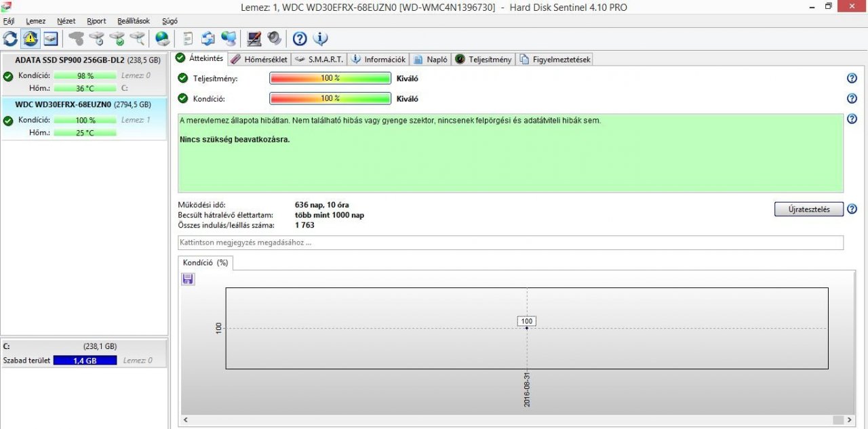The height and width of the screenshot is (429, 868).
Task: Click the Működési idő label
Action: pyautogui.click(x=201, y=205)
